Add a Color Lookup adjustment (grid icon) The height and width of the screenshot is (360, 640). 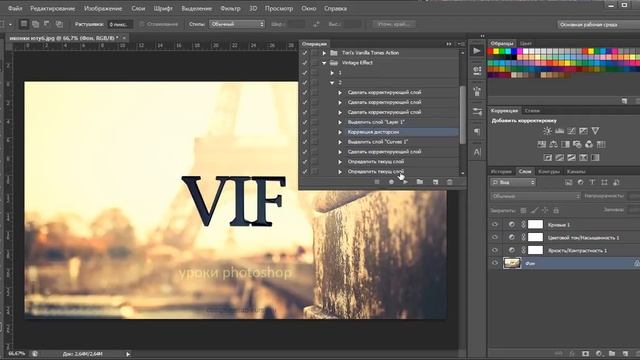point(601,144)
